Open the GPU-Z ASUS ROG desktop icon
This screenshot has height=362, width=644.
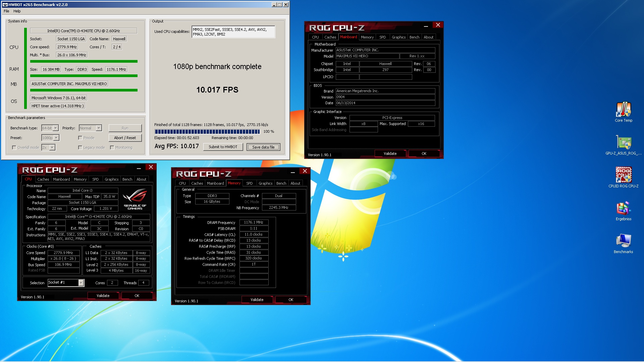623,145
